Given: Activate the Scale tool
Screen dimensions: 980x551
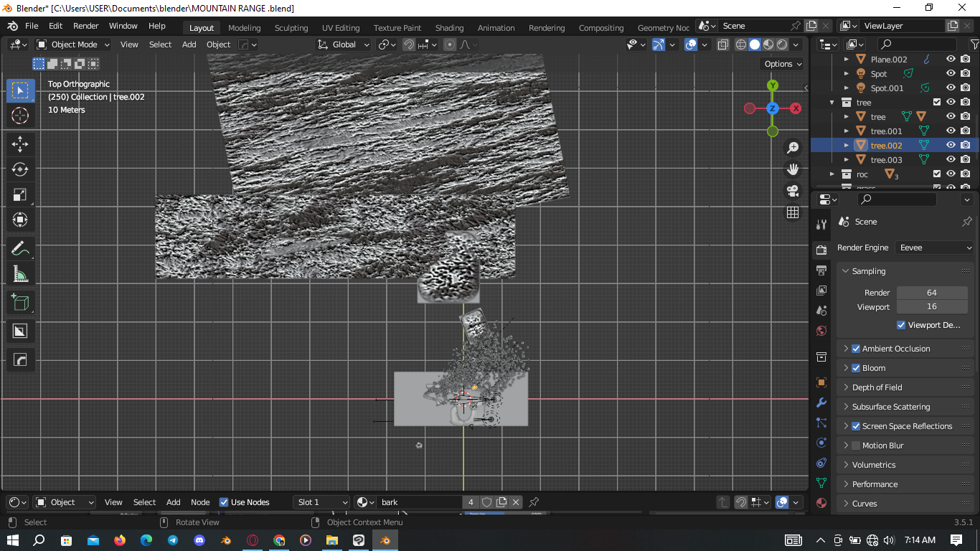Looking at the screenshot, I should pos(20,194).
